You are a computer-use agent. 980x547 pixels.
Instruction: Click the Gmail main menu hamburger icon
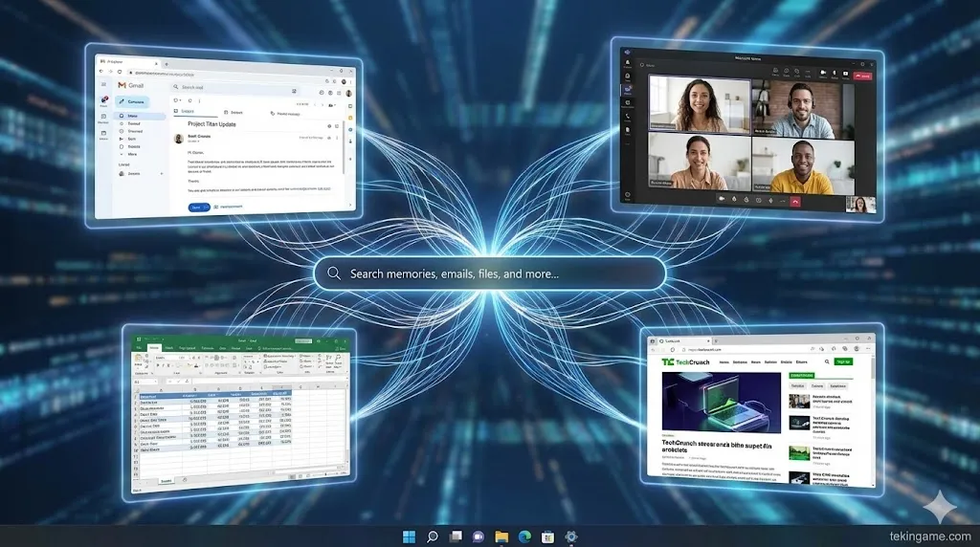tap(104, 85)
